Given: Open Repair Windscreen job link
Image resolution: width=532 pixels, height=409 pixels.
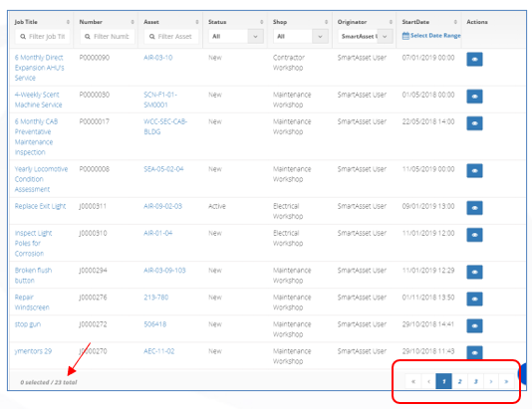Looking at the screenshot, I should [32, 303].
